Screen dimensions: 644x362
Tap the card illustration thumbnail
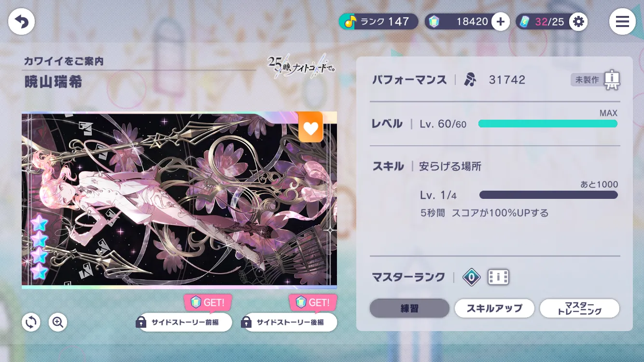[179, 200]
